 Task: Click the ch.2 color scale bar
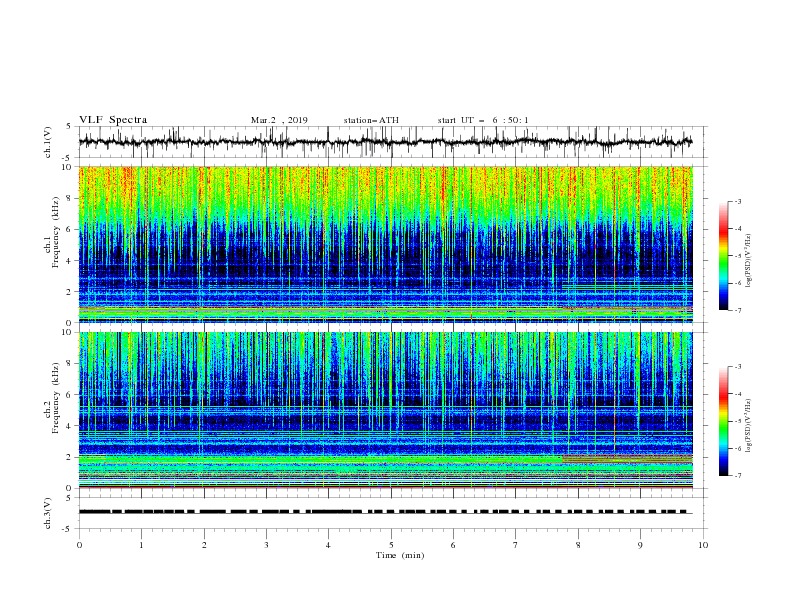723,421
